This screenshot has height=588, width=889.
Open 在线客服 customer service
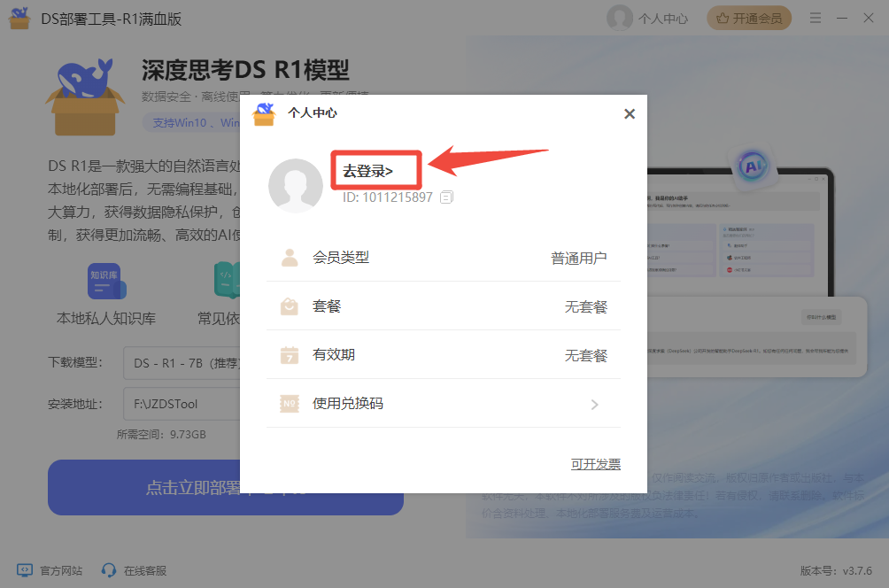click(x=145, y=570)
